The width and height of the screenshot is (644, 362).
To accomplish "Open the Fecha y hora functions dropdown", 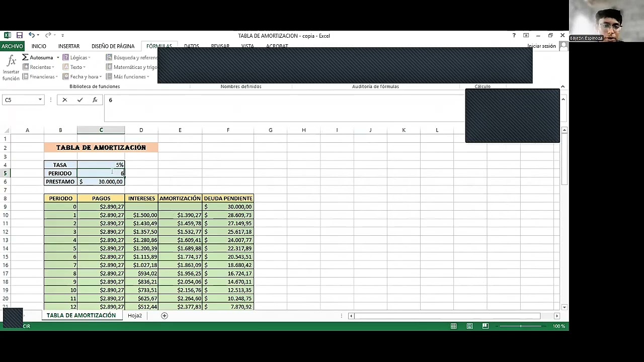I will pyautogui.click(x=82, y=77).
